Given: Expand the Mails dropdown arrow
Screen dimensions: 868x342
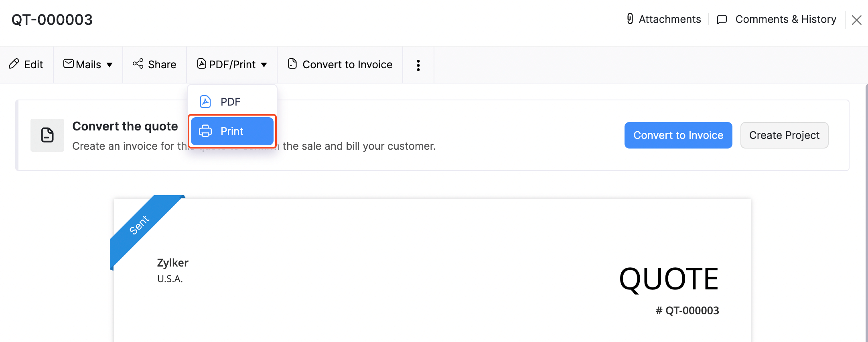Looking at the screenshot, I should [110, 65].
